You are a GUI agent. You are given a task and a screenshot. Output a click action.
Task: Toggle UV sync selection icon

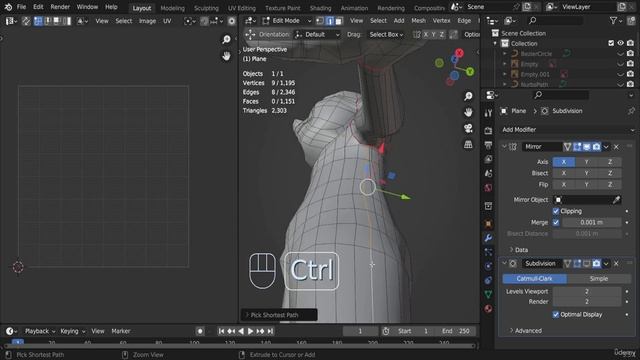point(26,21)
